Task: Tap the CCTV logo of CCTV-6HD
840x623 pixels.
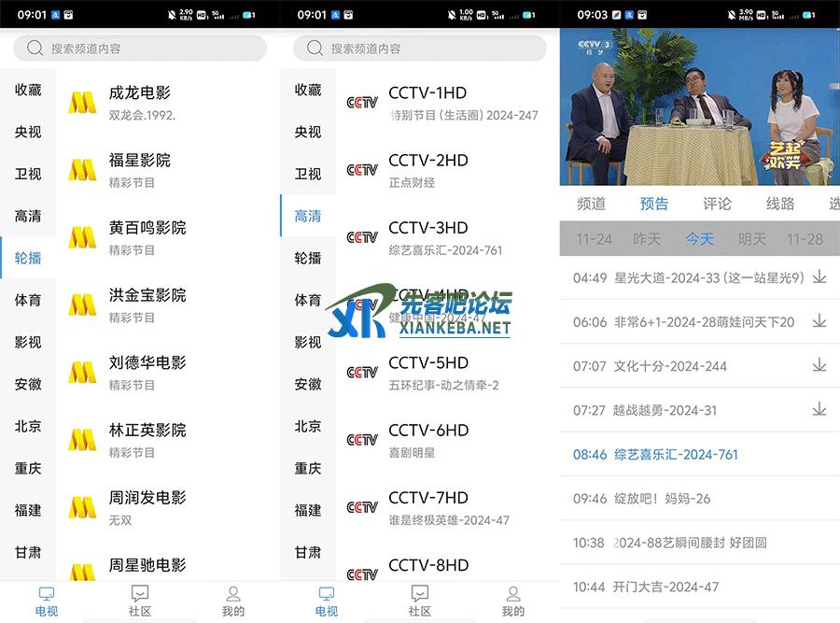Action: tap(362, 440)
